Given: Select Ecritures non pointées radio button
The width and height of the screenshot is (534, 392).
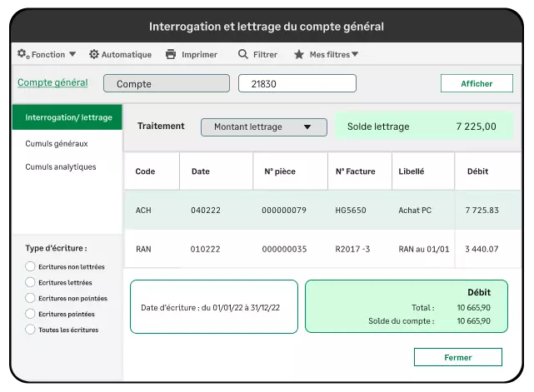Looking at the screenshot, I should click(x=30, y=298).
